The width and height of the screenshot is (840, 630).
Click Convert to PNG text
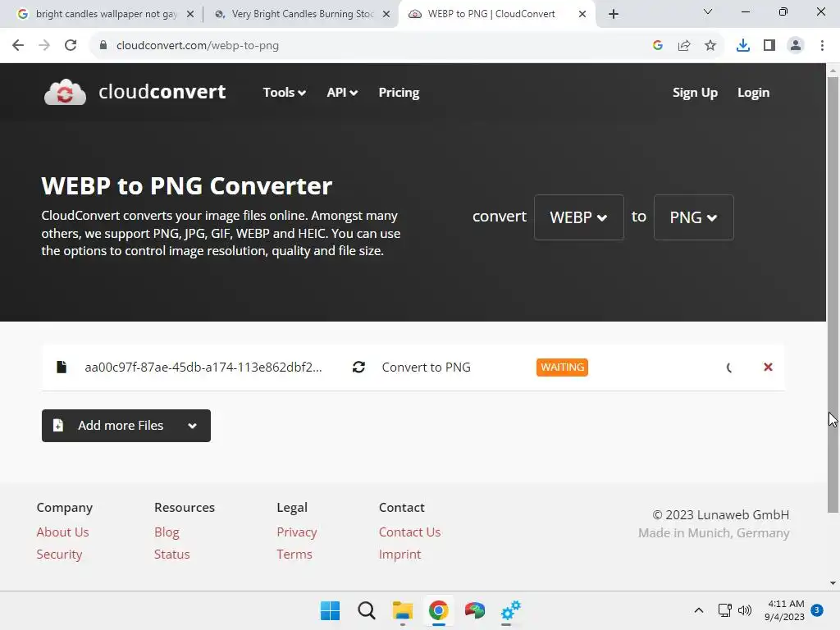(x=426, y=367)
